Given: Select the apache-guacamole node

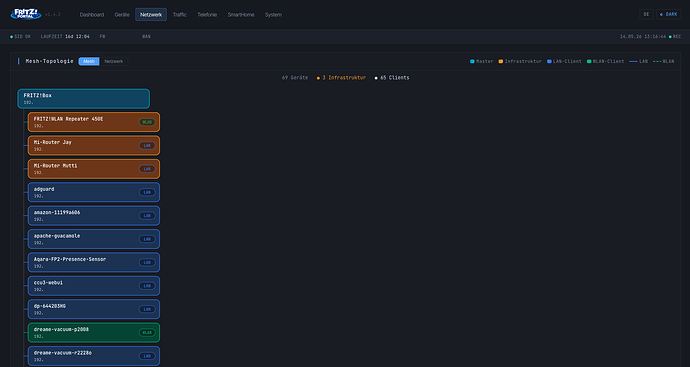Looking at the screenshot, I should coord(94,239).
